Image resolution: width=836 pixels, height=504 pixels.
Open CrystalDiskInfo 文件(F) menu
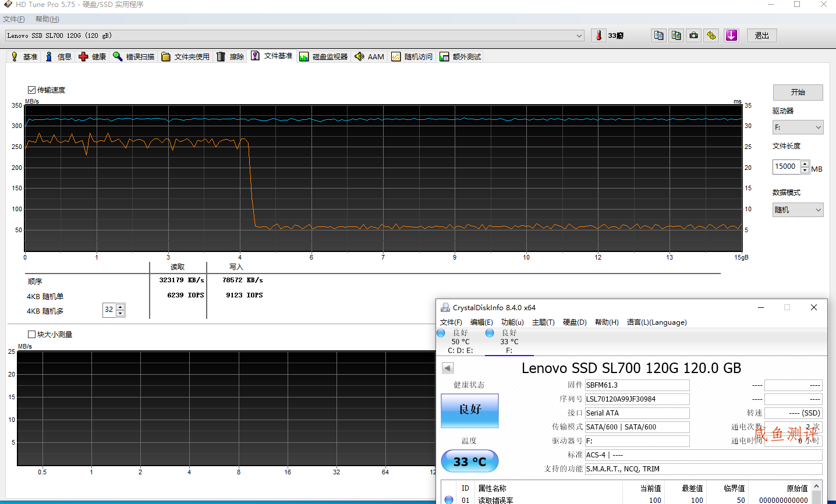point(451,322)
